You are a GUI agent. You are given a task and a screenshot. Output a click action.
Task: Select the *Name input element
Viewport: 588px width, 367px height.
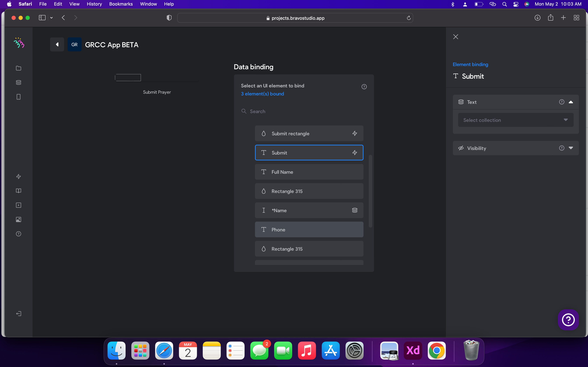[309, 210]
